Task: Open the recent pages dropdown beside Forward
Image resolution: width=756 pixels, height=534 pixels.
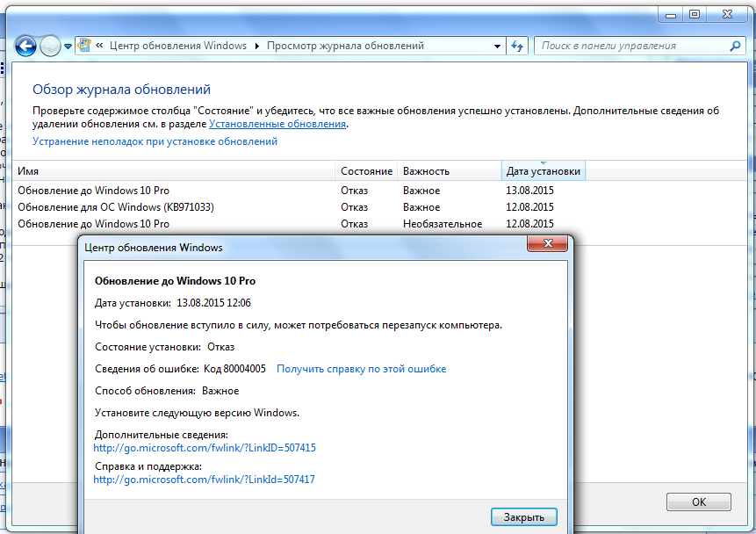Action: pyautogui.click(x=68, y=47)
